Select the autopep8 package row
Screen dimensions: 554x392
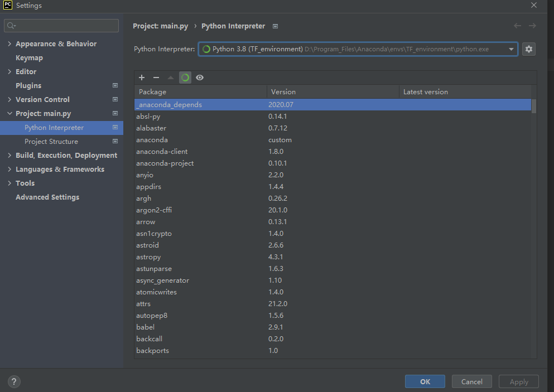click(x=333, y=316)
